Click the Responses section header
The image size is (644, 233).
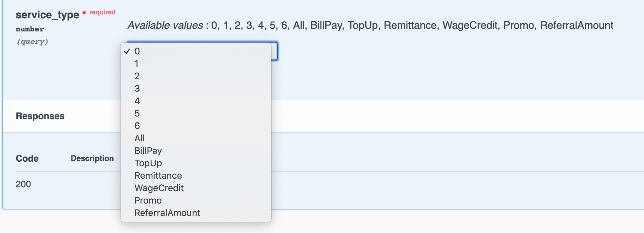pyautogui.click(x=40, y=116)
